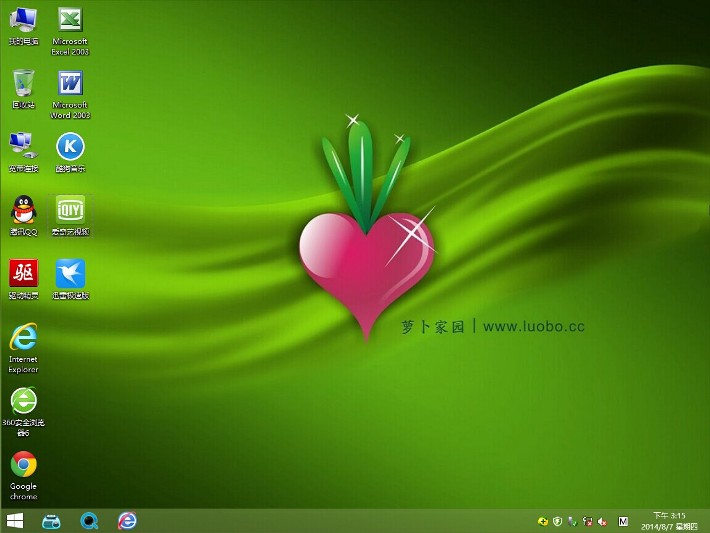Select the red driver wizard icon
The image size is (710, 533).
tap(24, 279)
